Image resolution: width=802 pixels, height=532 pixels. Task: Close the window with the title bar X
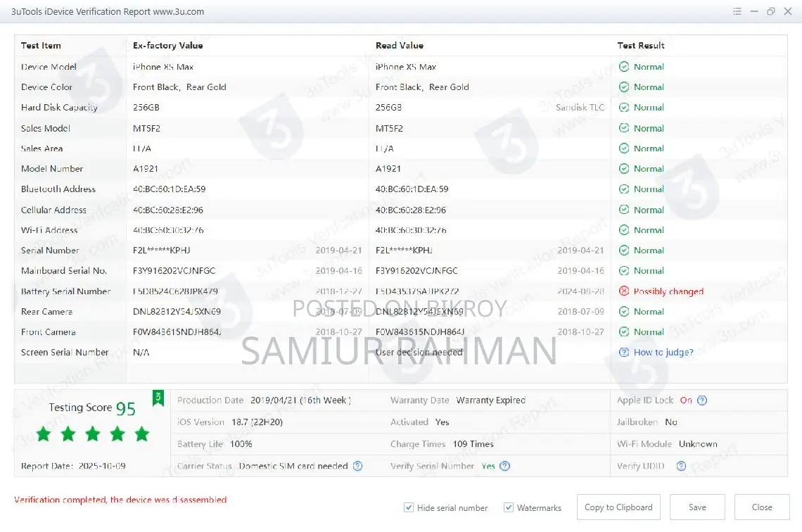788,11
